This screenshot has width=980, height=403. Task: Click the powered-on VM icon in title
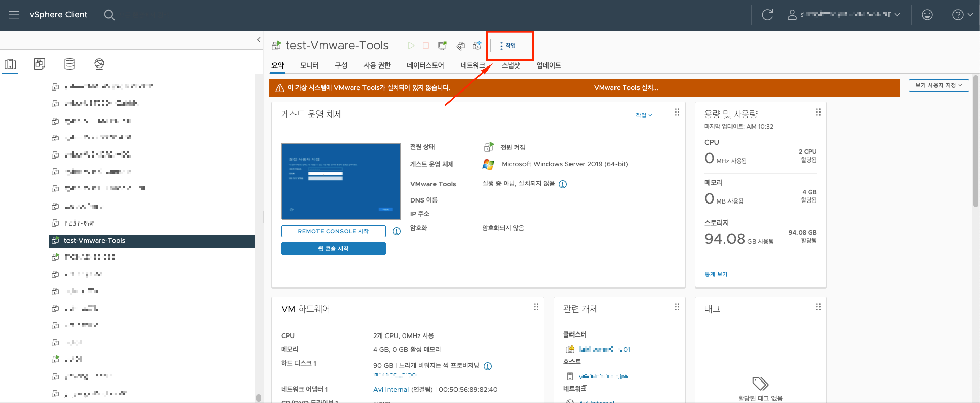(x=276, y=46)
